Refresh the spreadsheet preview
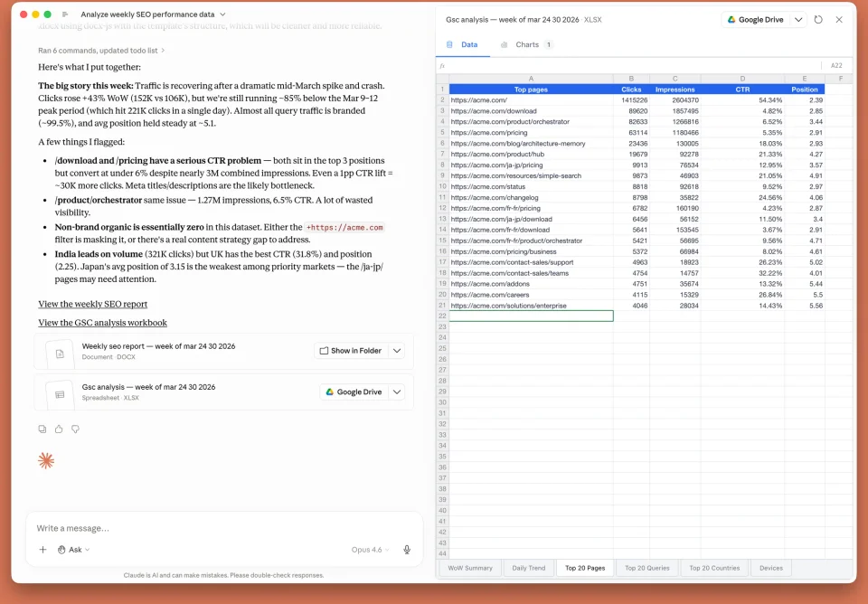This screenshot has width=868, height=604. [818, 19]
